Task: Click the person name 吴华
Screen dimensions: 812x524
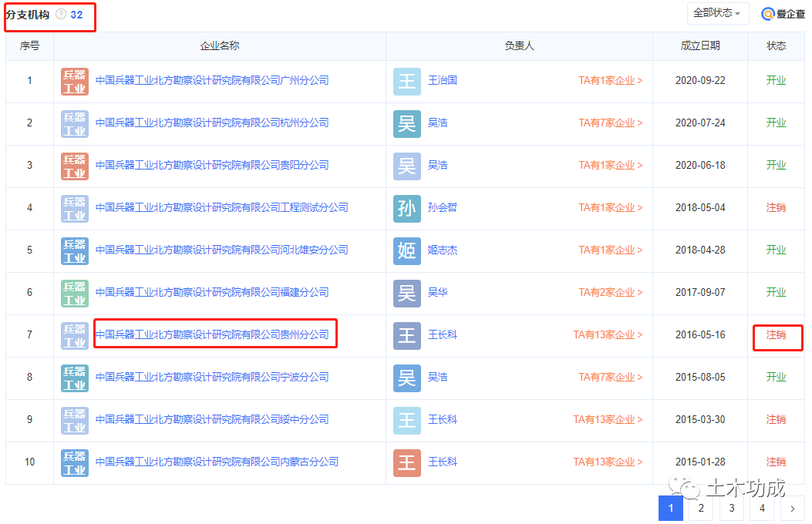Action: tap(437, 292)
